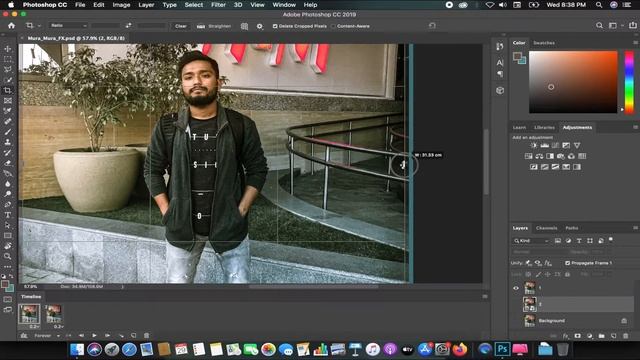640x360 pixels.
Task: Switch to the Swatches tab
Action: tap(544, 42)
